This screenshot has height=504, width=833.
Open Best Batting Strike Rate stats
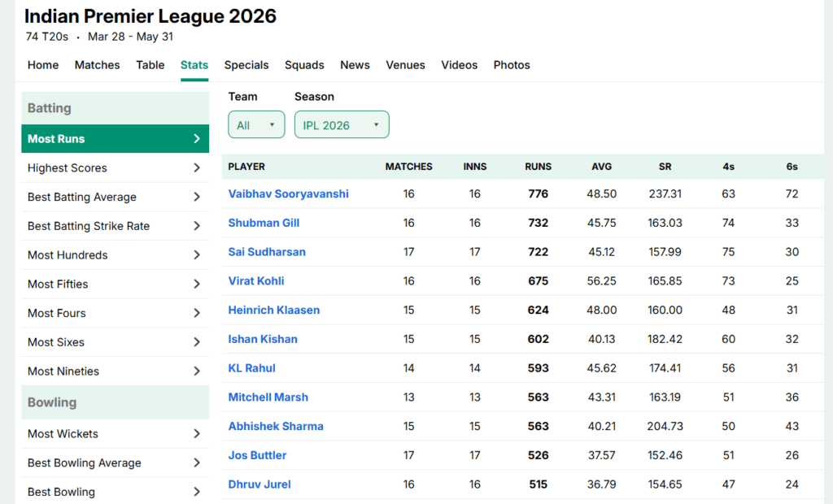pos(116,226)
